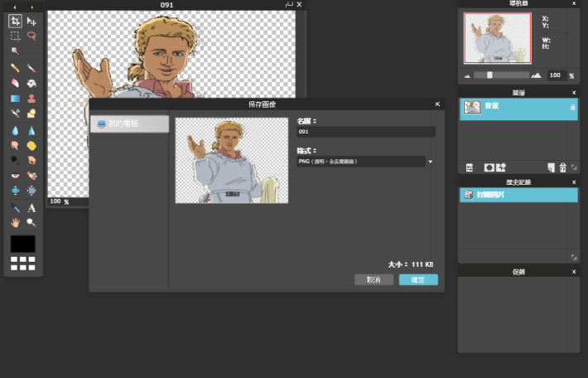
Task: Select the Color Picker eyedropper tool
Action: (15, 207)
